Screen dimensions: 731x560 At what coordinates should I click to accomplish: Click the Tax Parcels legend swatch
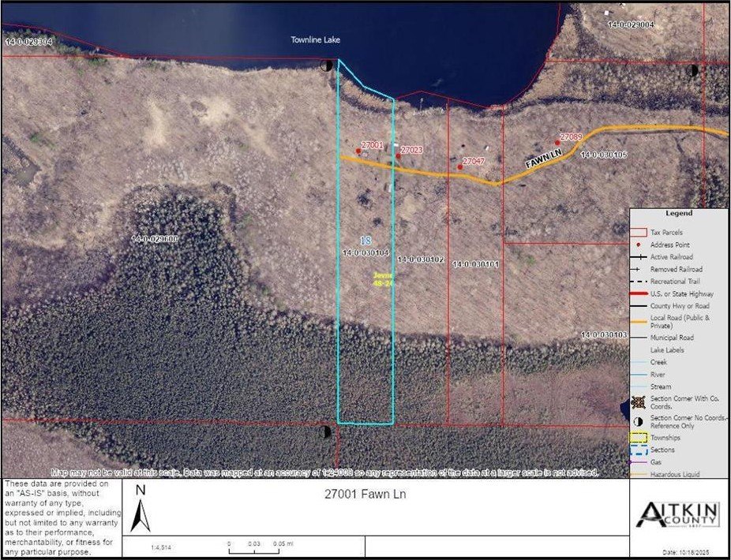coord(639,233)
